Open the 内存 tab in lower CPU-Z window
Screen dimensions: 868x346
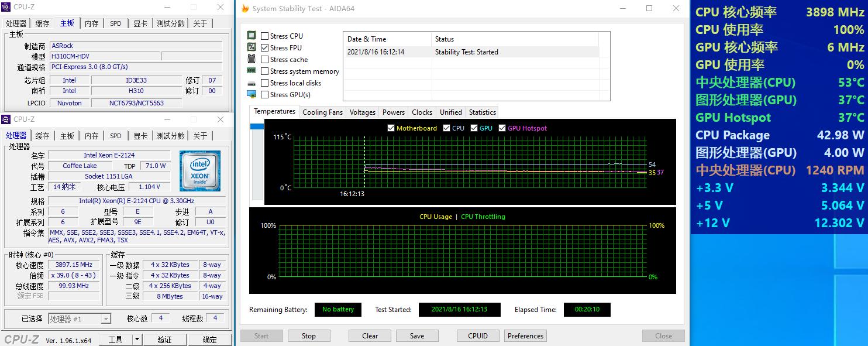[92, 136]
